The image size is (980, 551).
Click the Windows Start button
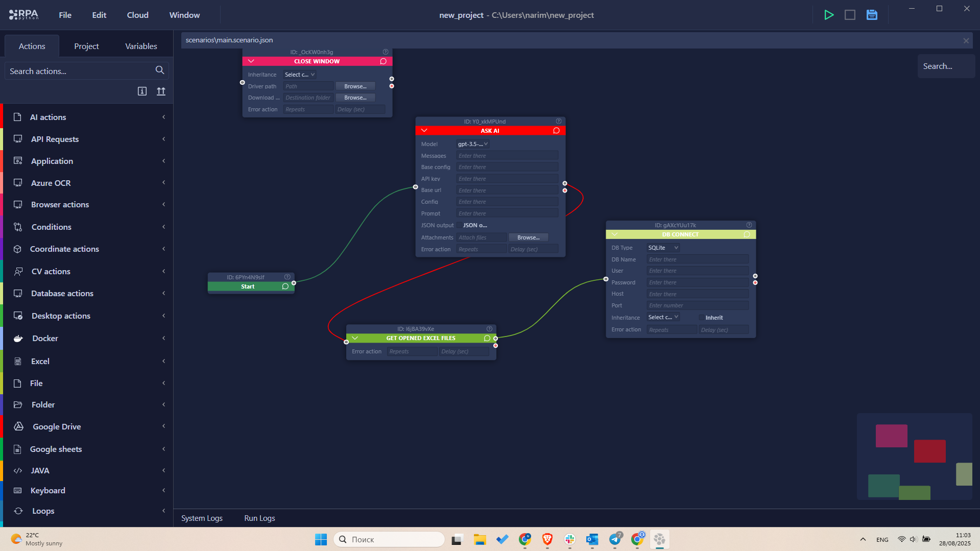pos(321,539)
